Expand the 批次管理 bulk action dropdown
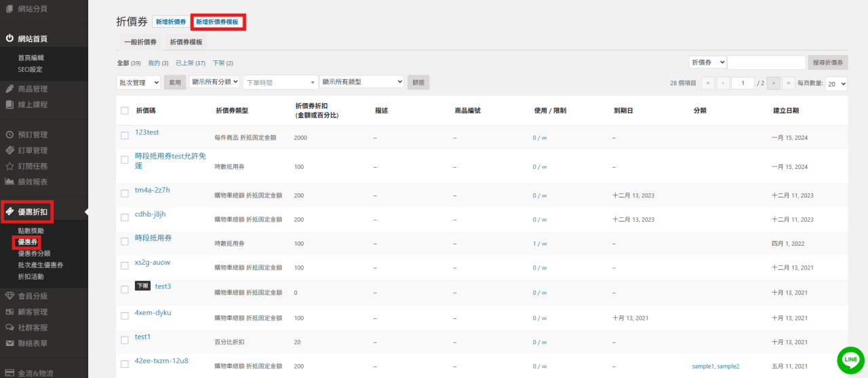Screen dimensions: 868x378 (x=138, y=82)
